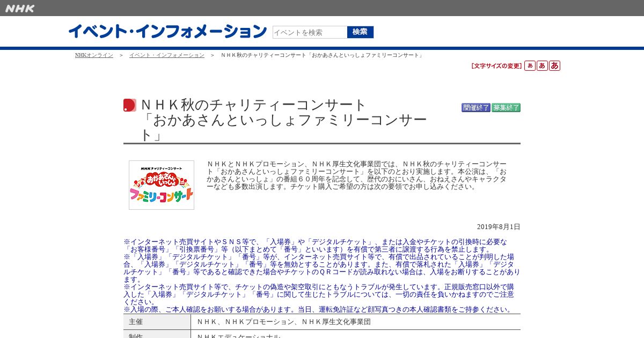Click the 開催終了 status badge
This screenshot has height=338, width=644.
476,108
